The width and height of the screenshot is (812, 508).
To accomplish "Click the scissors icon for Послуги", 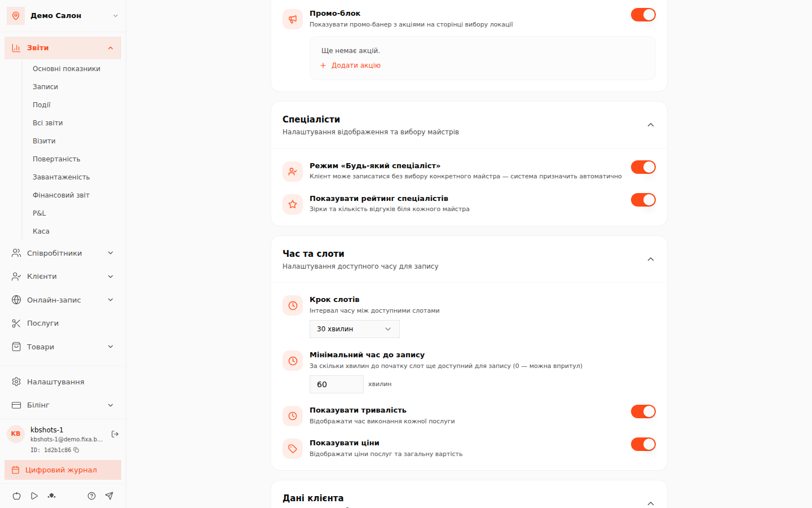I will tap(16, 323).
